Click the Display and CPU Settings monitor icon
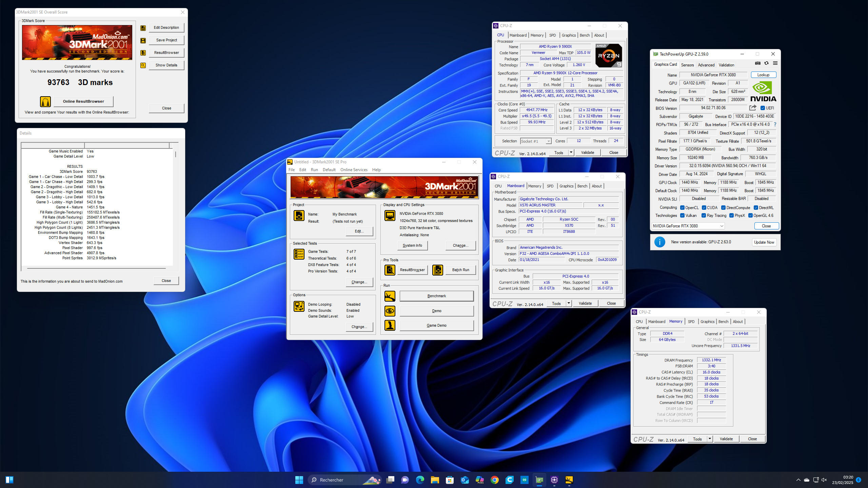 [390, 216]
